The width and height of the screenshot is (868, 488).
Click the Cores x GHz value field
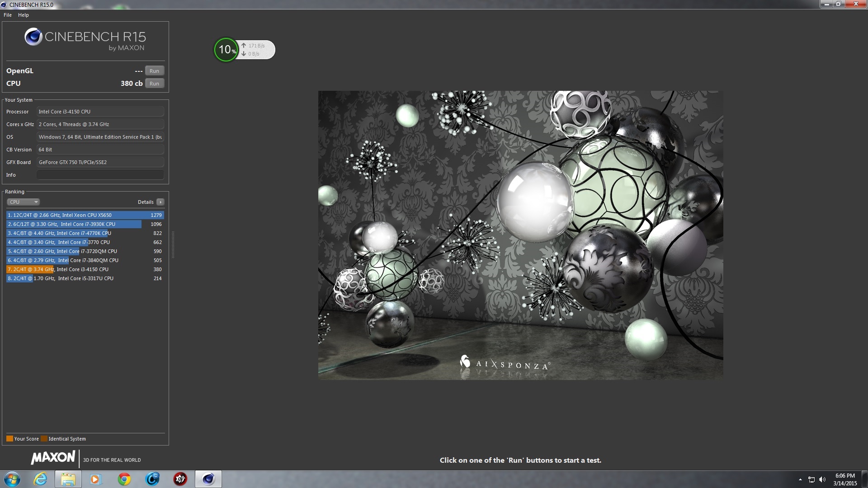click(x=100, y=124)
